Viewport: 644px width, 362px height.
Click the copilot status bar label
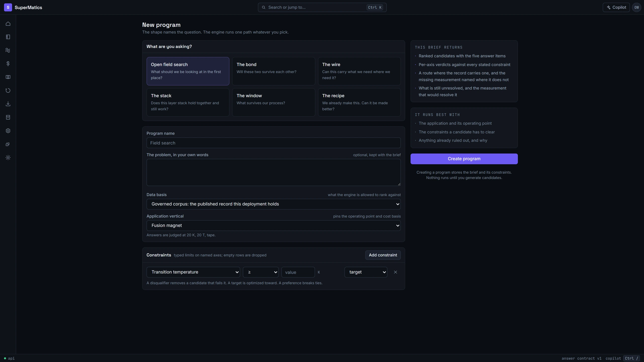(613, 358)
